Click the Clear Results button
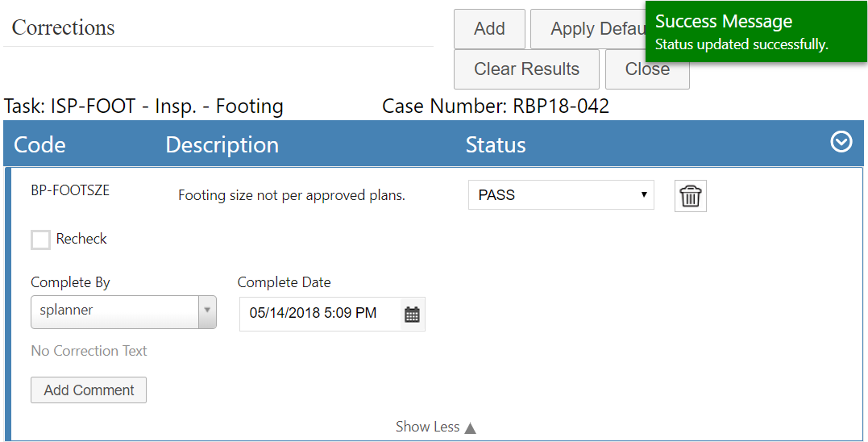The height and width of the screenshot is (442, 868). (526, 69)
